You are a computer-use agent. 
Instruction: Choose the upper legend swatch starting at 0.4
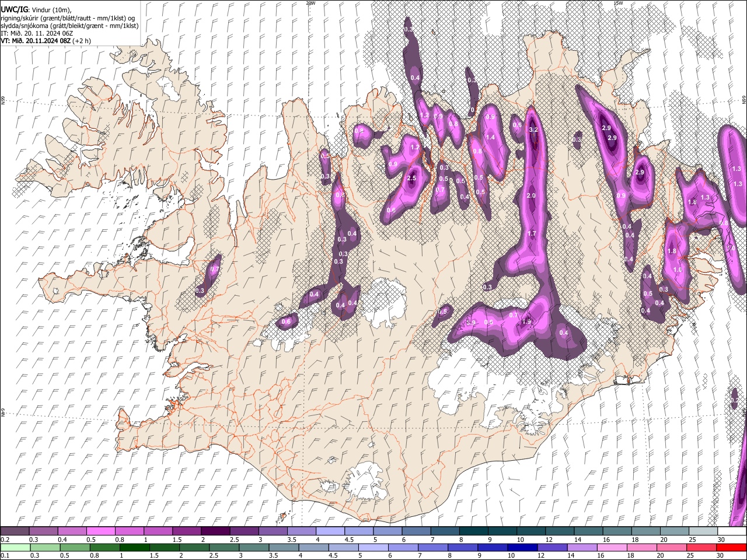tap(72, 531)
